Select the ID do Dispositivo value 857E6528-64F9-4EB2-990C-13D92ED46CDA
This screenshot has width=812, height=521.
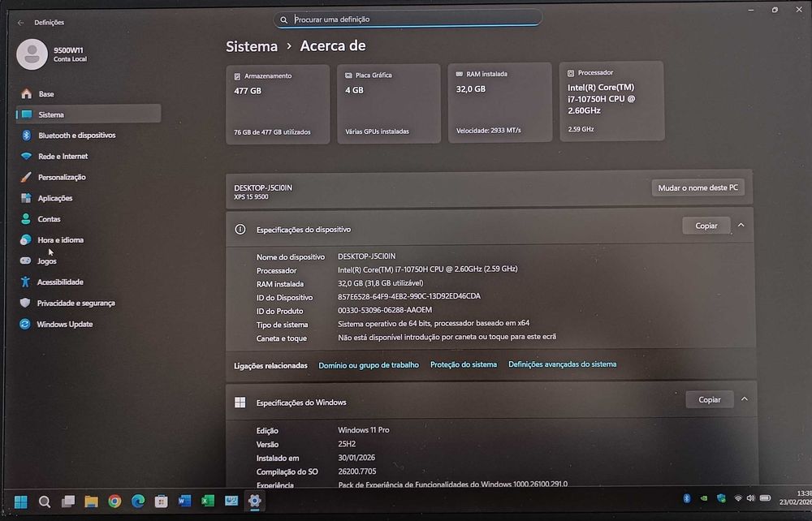409,296
